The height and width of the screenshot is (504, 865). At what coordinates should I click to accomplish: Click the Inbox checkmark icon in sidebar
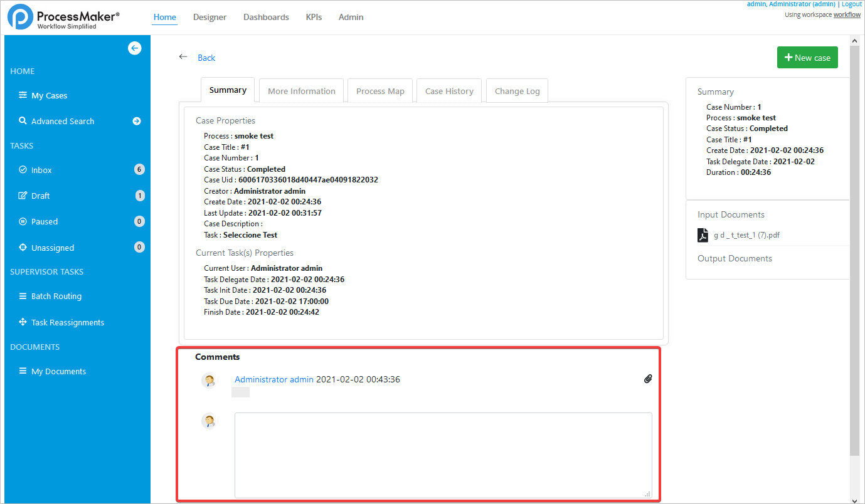23,170
